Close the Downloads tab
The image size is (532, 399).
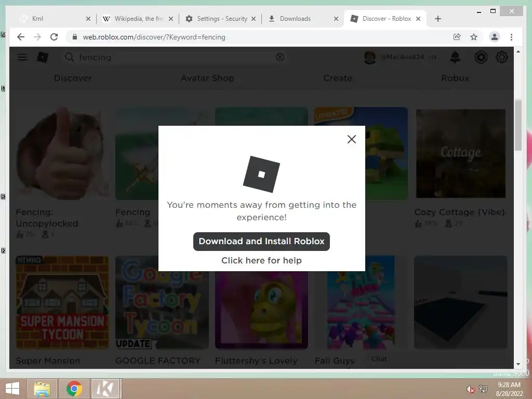point(336,19)
